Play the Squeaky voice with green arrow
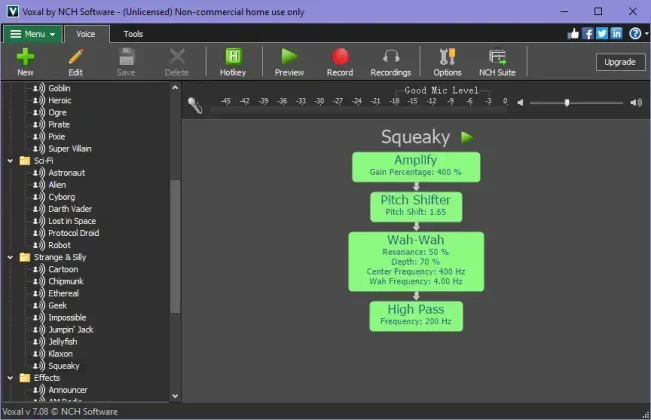Screen dimensions: 651x420 point(467,137)
